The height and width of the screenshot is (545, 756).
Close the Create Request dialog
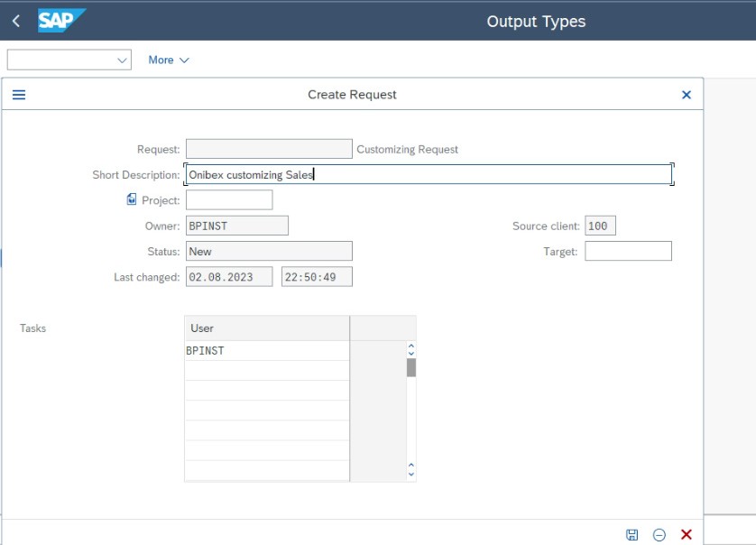[x=687, y=95]
